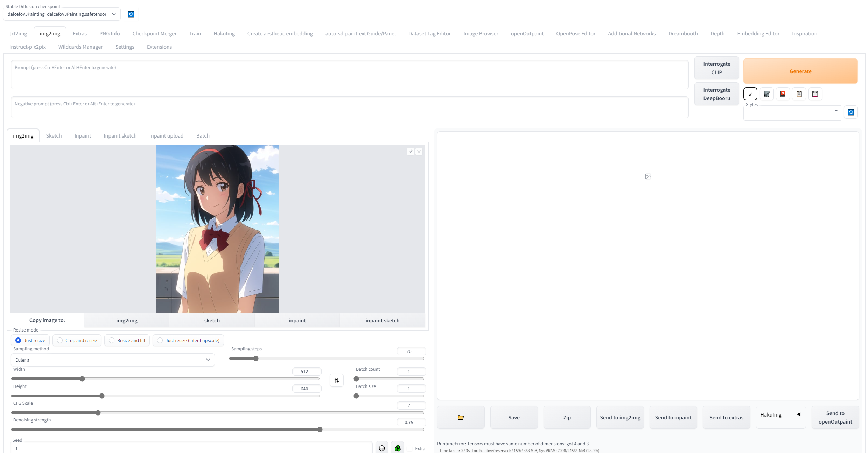This screenshot has width=868, height=453.
Task: Reuse last seed via the recycle icon
Action: (397, 448)
